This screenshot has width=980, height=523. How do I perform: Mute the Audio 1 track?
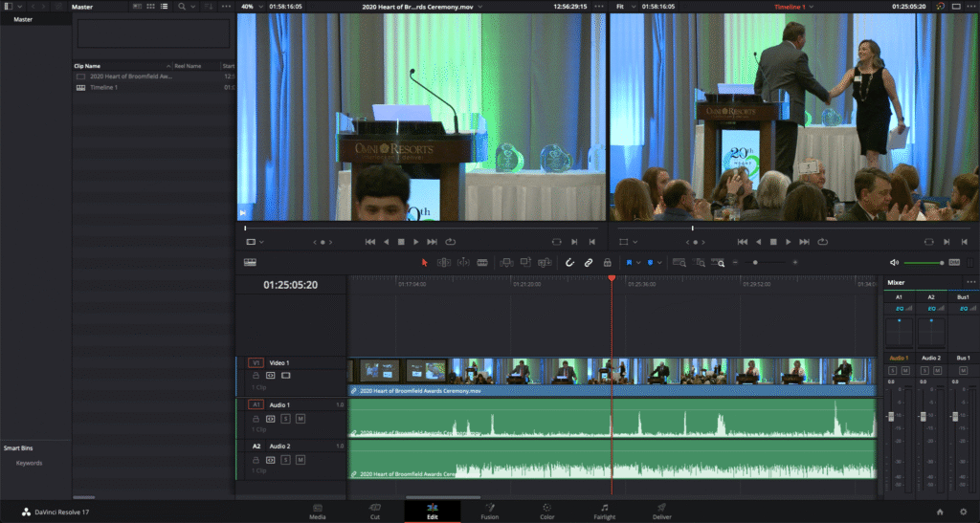click(x=301, y=419)
